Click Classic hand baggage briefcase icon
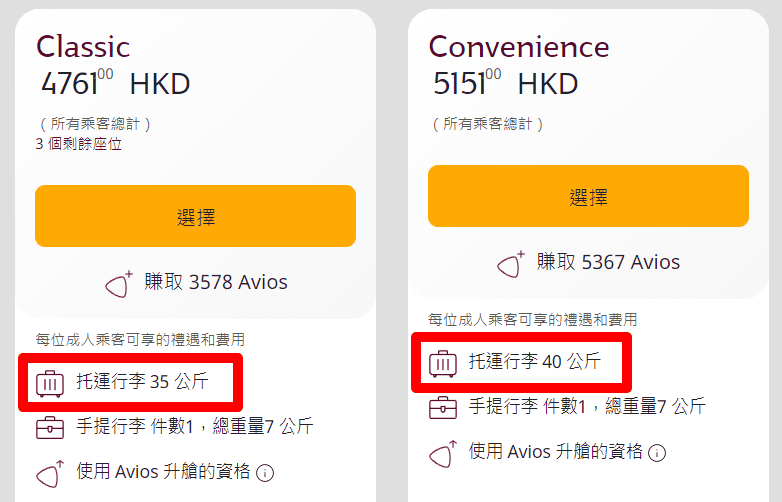 click(x=50, y=428)
